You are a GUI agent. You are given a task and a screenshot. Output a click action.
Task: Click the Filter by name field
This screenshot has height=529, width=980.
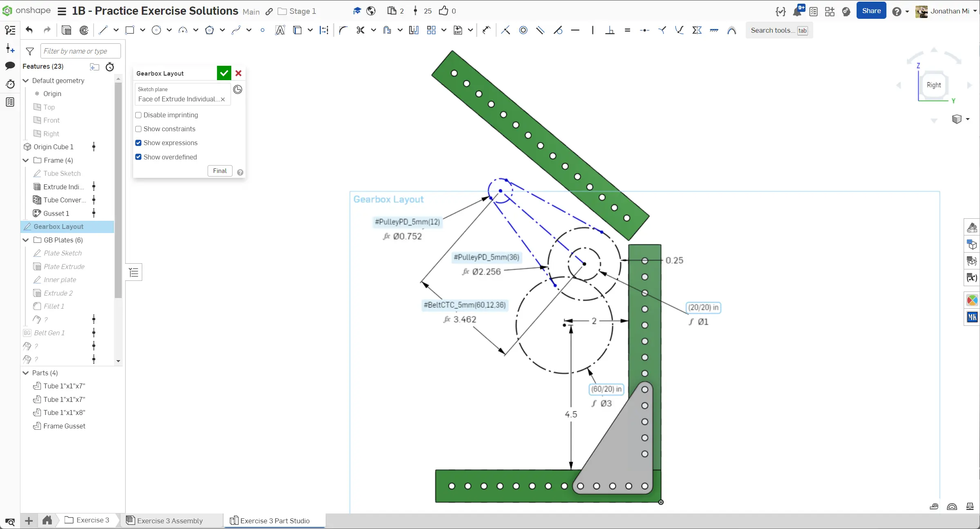(81, 51)
